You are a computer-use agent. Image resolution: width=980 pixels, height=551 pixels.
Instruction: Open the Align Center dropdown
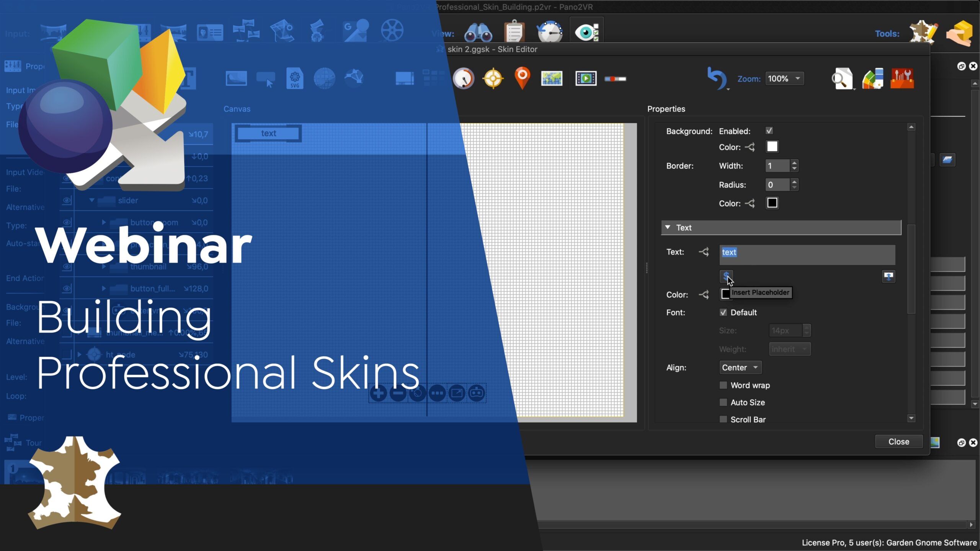(740, 367)
